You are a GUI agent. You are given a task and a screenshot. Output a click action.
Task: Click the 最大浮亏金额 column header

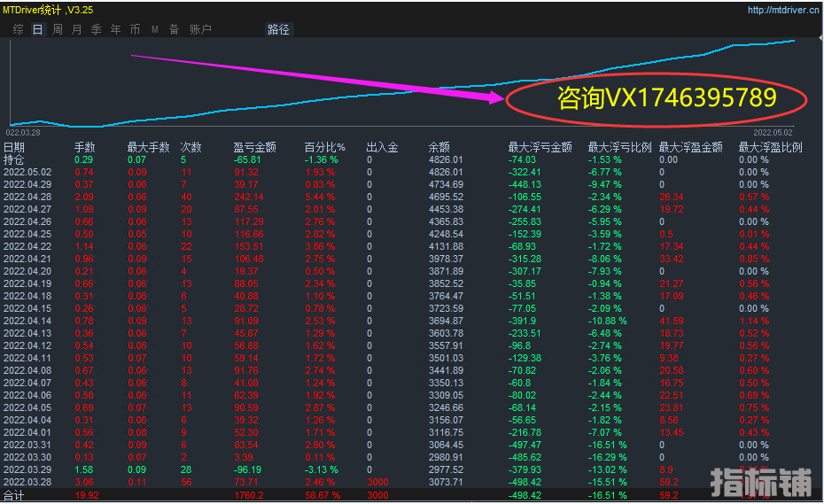click(540, 148)
